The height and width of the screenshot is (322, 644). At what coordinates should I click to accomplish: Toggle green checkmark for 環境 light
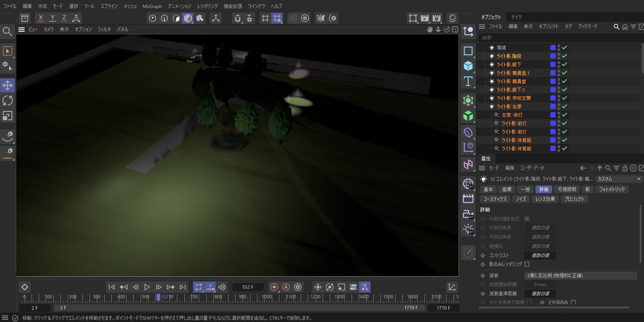click(565, 47)
